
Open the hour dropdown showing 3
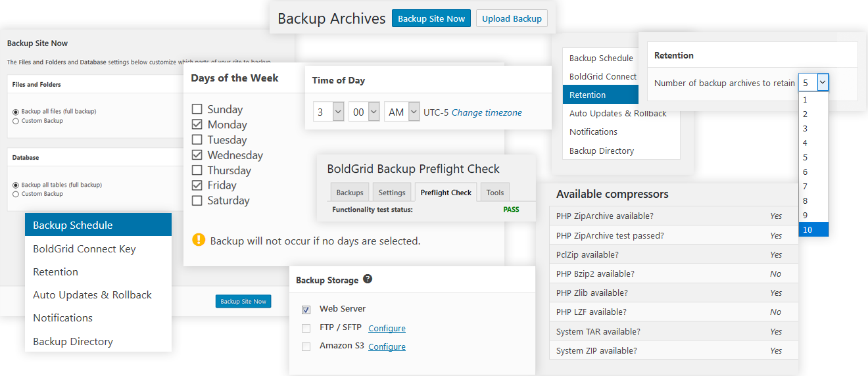click(x=329, y=112)
